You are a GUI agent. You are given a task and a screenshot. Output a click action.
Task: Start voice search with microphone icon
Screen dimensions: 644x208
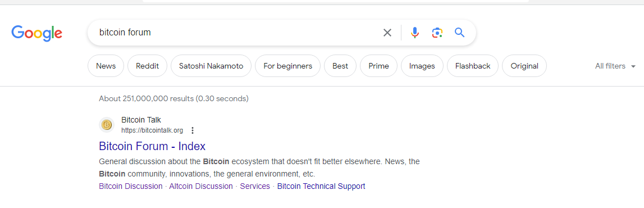point(415,33)
